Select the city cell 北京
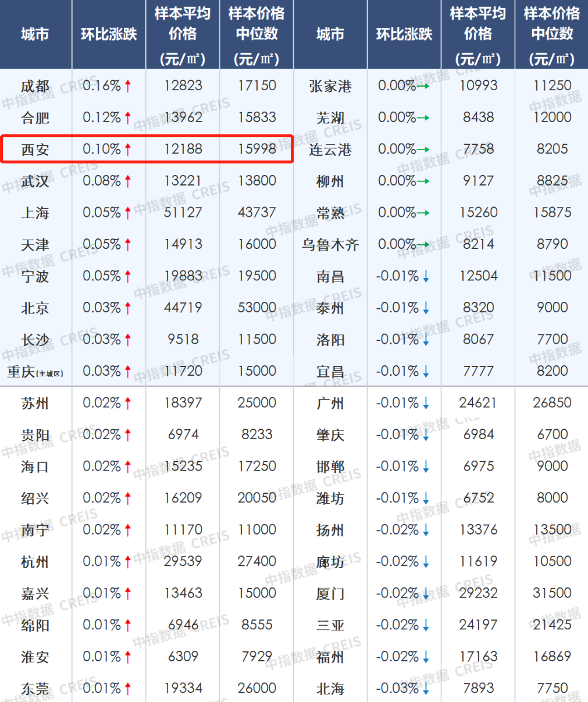This screenshot has height=702, width=588. coord(35,308)
